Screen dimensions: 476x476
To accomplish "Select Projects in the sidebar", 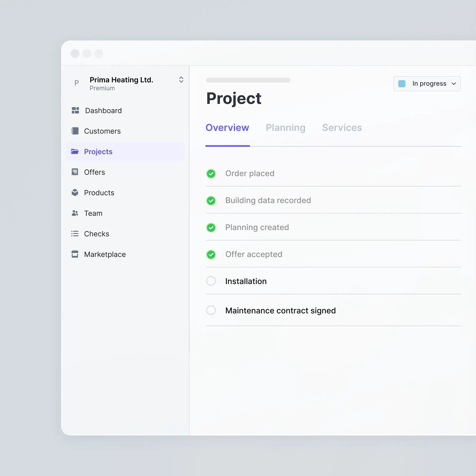I will (125, 152).
